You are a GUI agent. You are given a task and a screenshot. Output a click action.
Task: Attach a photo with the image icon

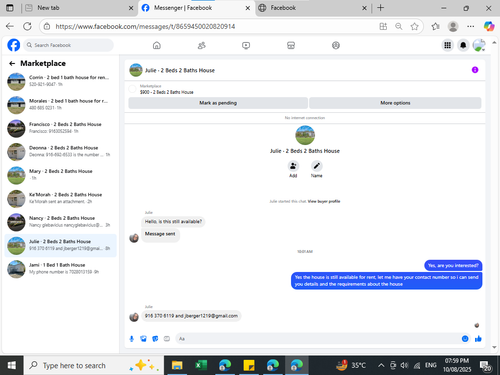143,339
